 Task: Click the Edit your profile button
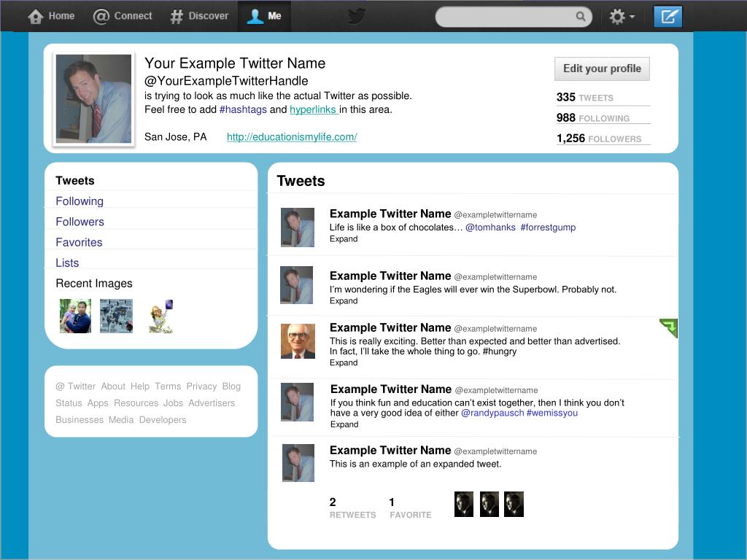[602, 69]
